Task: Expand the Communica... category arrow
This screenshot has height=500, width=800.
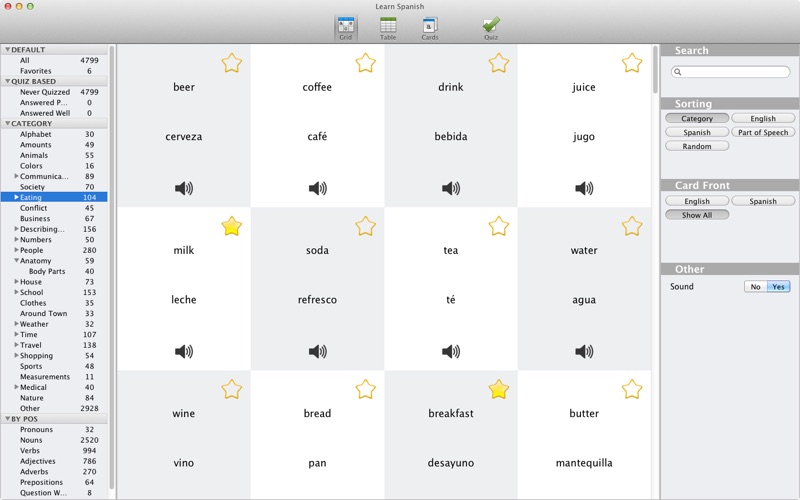Action: (16, 176)
